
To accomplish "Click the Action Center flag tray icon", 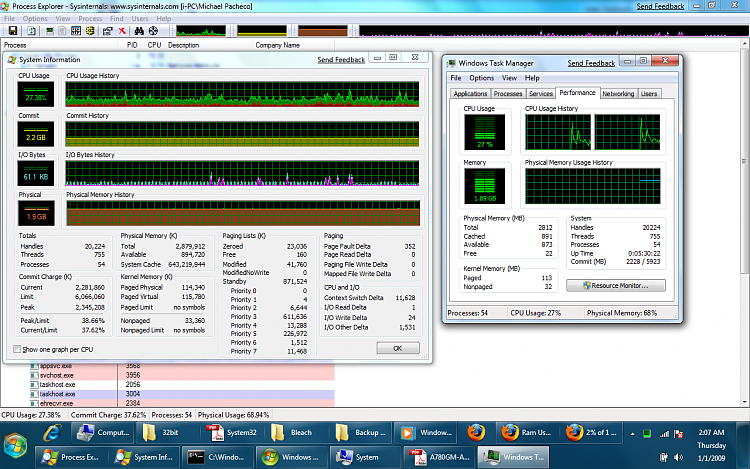I will pyautogui.click(x=678, y=434).
